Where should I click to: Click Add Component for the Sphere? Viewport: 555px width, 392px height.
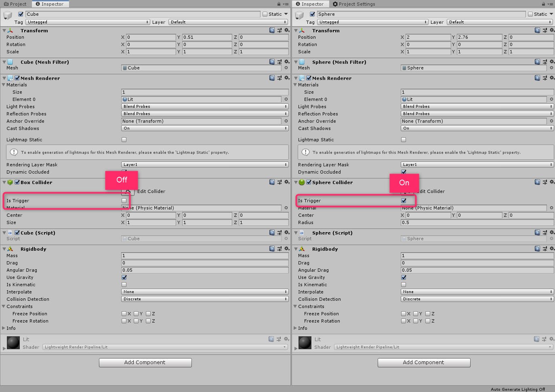click(424, 363)
